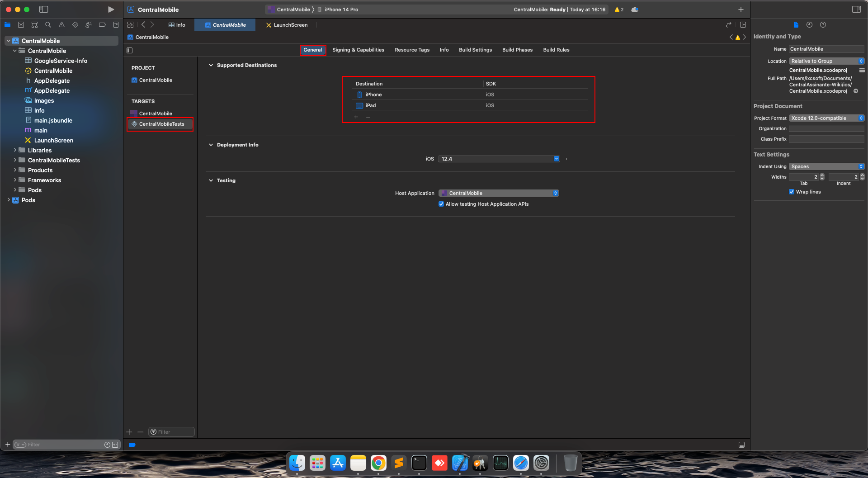Run the CentralMobile scheme with play button
This screenshot has height=478, width=868.
(x=111, y=9)
